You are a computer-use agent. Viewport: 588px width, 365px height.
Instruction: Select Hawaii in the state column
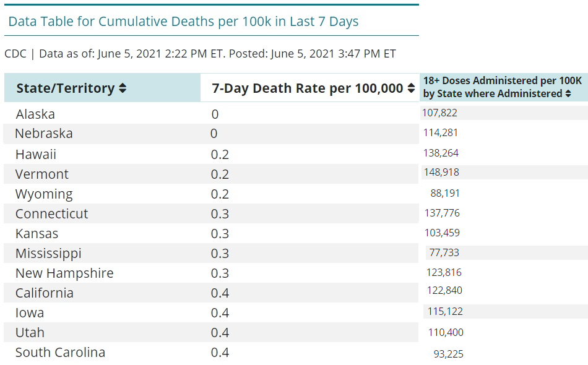coord(36,155)
